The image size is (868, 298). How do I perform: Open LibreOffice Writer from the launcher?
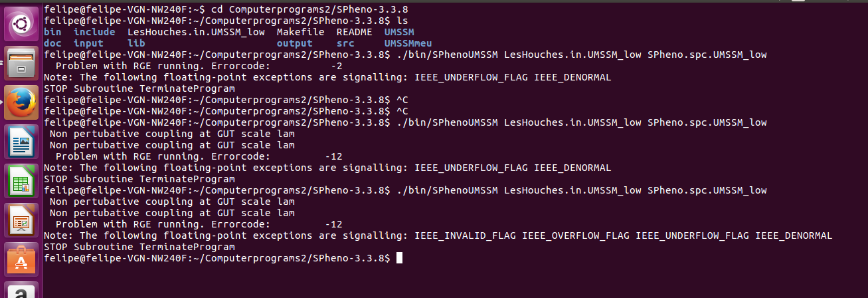click(x=21, y=141)
